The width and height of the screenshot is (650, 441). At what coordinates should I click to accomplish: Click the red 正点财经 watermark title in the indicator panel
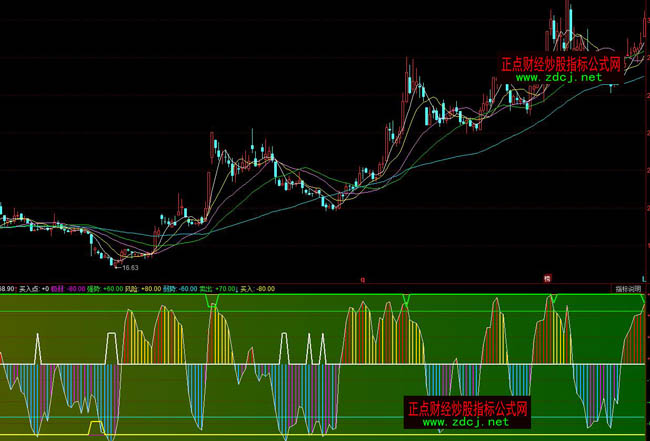pyautogui.click(x=466, y=408)
